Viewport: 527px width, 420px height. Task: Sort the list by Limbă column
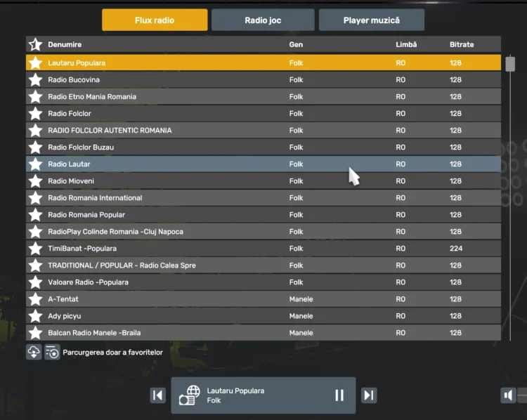[406, 44]
